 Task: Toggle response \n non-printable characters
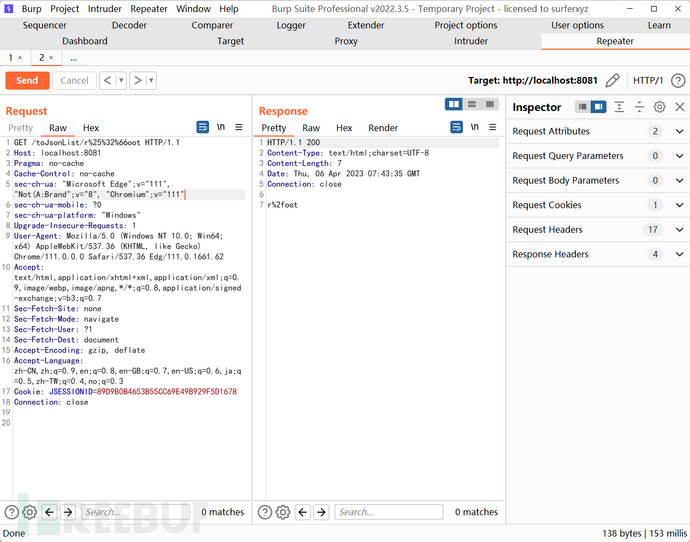click(x=474, y=127)
